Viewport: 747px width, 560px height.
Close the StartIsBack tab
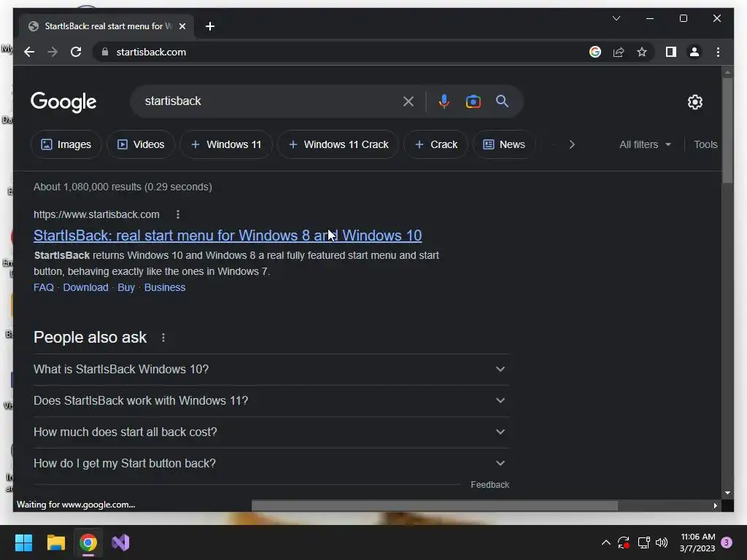coord(182,26)
